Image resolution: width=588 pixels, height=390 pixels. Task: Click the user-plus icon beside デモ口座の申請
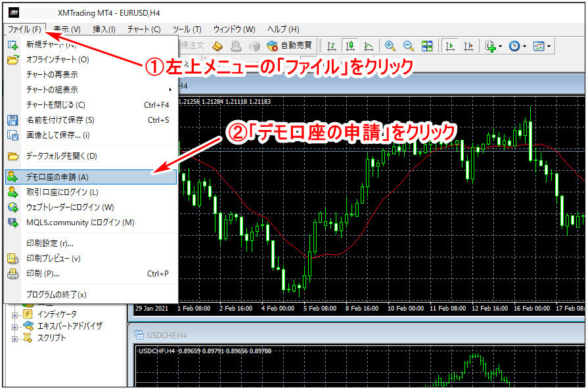click(12, 177)
